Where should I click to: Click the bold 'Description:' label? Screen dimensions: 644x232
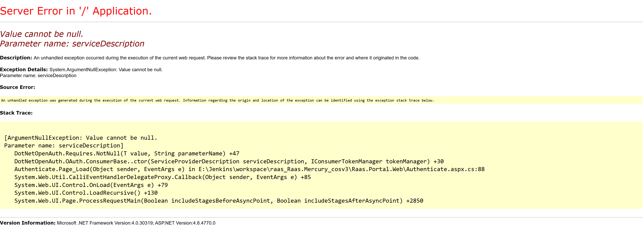pyautogui.click(x=16, y=58)
